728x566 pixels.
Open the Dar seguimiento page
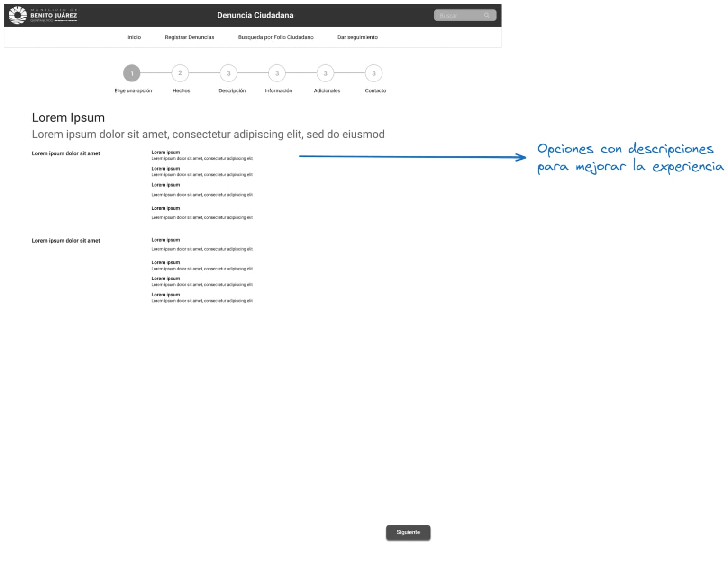357,37
